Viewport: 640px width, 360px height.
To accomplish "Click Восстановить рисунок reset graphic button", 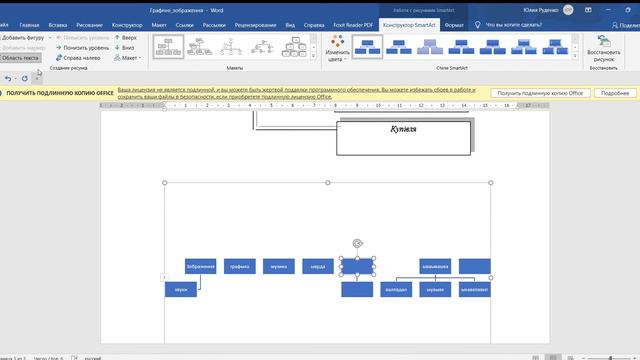I will click(604, 48).
